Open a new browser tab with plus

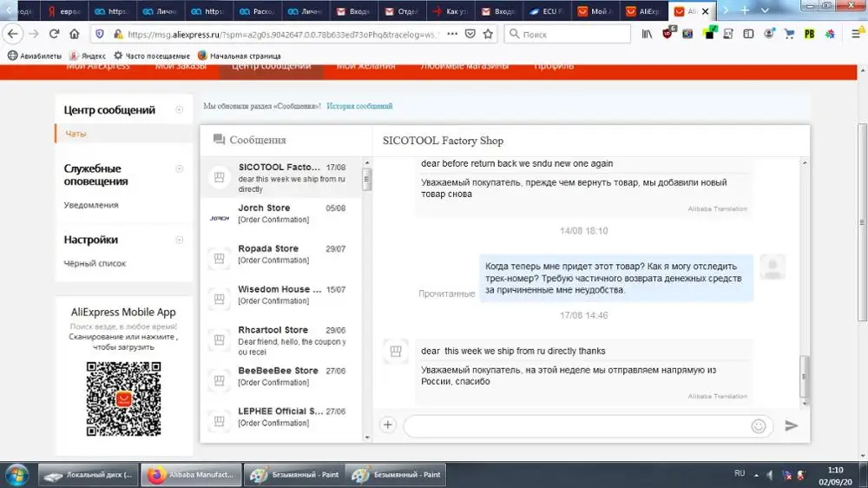point(745,10)
